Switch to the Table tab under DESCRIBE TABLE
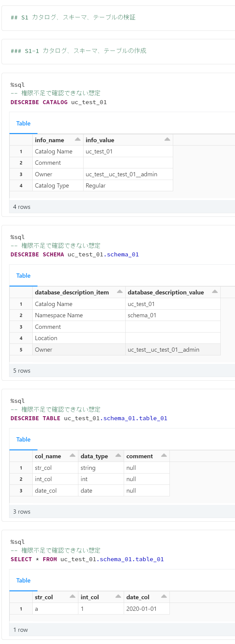This screenshot has width=235, height=644. pyautogui.click(x=23, y=439)
